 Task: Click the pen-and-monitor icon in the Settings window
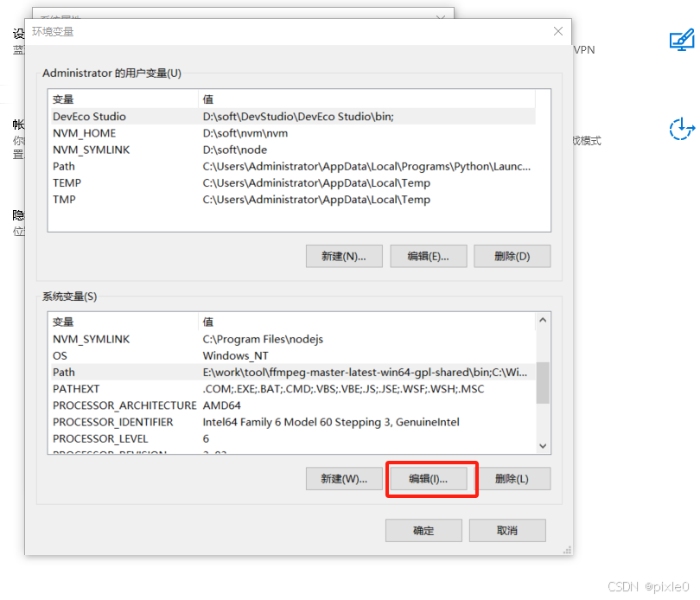coord(682,40)
